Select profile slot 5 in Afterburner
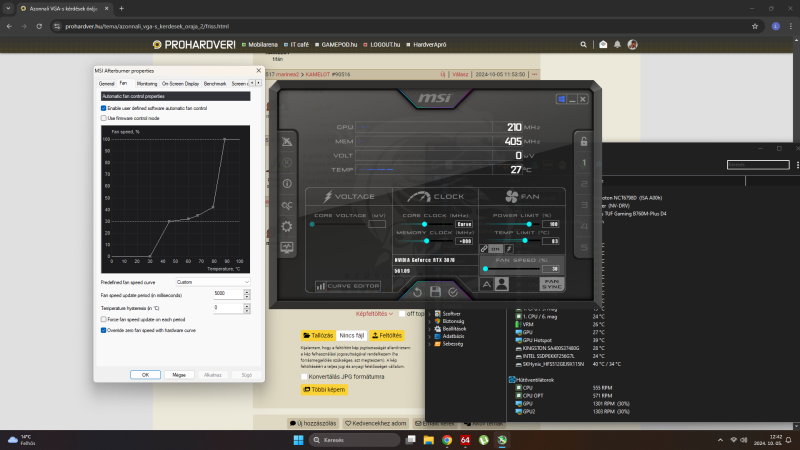800x450 pixels. tap(584, 247)
